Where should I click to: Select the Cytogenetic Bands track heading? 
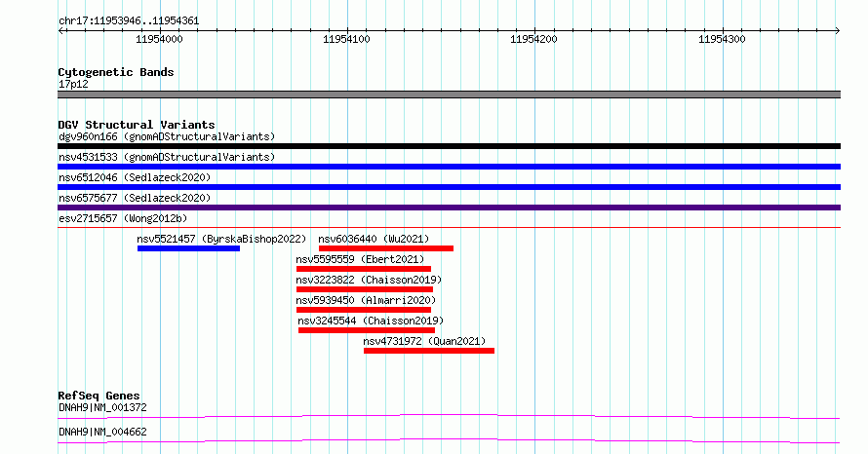coord(116,72)
